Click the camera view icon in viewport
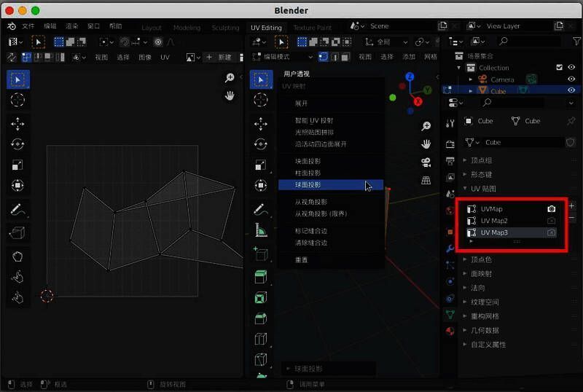This screenshot has width=583, height=392. pyautogui.click(x=426, y=162)
